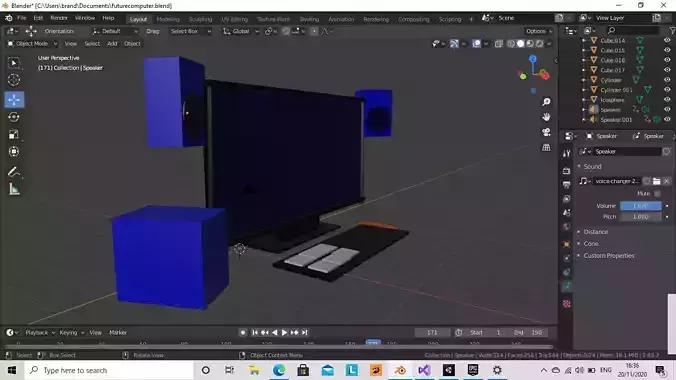Expand the Distance panel
This screenshot has height=380, width=676.
click(x=595, y=232)
